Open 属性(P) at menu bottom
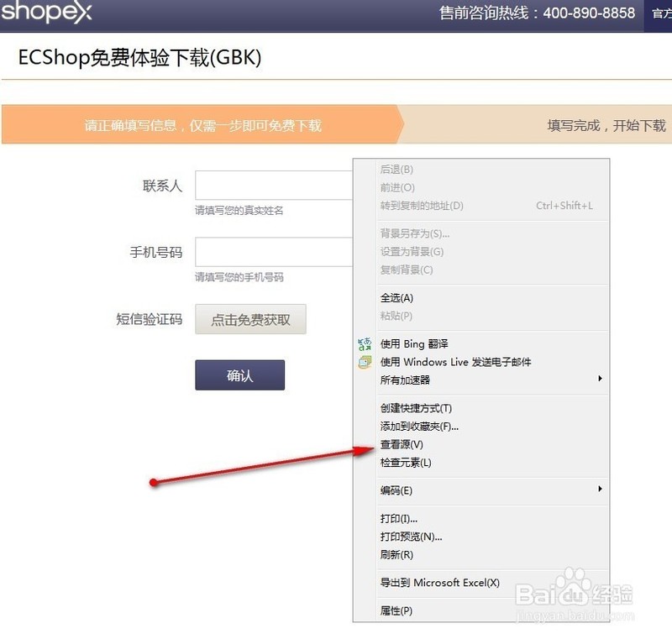672x639 pixels. point(393,611)
